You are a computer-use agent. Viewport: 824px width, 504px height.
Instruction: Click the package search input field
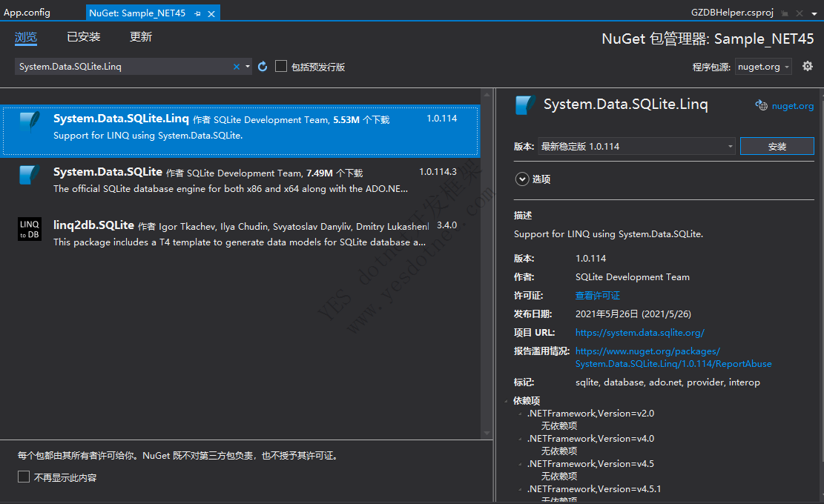(125, 67)
